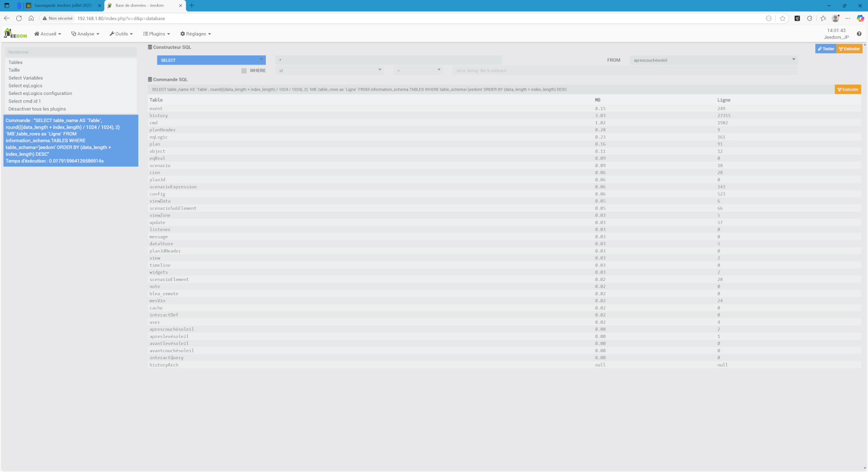
Task: Click the MB column header
Action: pos(598,100)
